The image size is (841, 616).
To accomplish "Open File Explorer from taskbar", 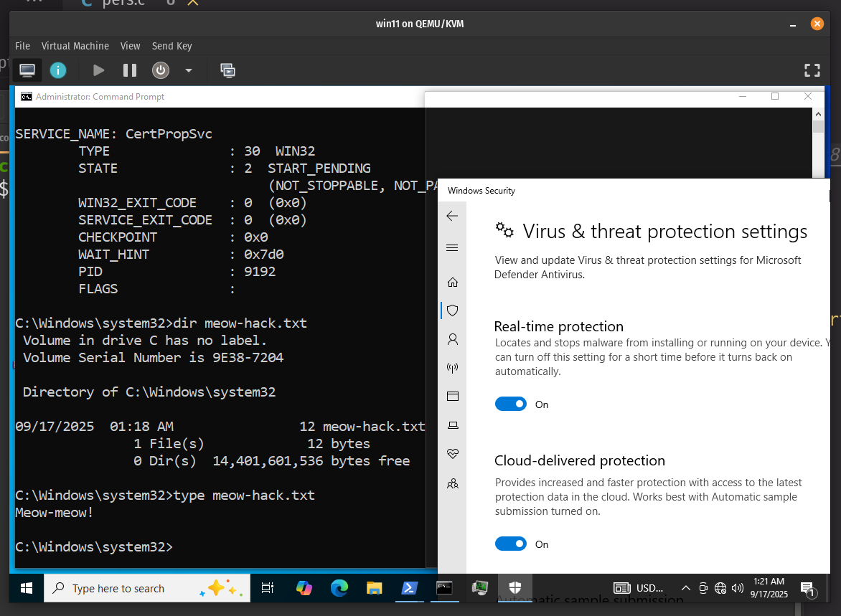I will (374, 588).
